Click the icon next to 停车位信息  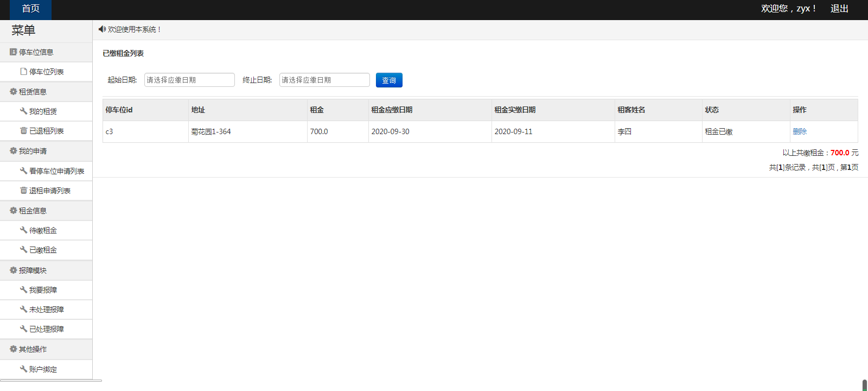[13, 52]
